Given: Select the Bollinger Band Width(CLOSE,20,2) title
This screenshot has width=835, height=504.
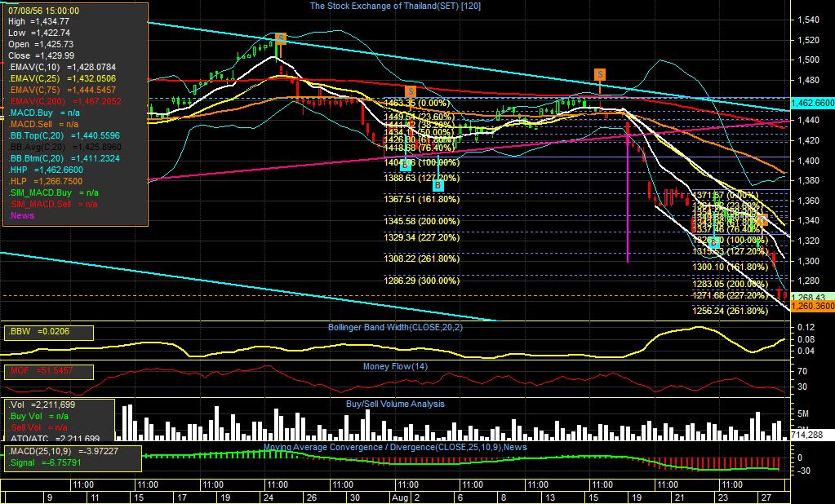Looking at the screenshot, I should pyautogui.click(x=395, y=327).
